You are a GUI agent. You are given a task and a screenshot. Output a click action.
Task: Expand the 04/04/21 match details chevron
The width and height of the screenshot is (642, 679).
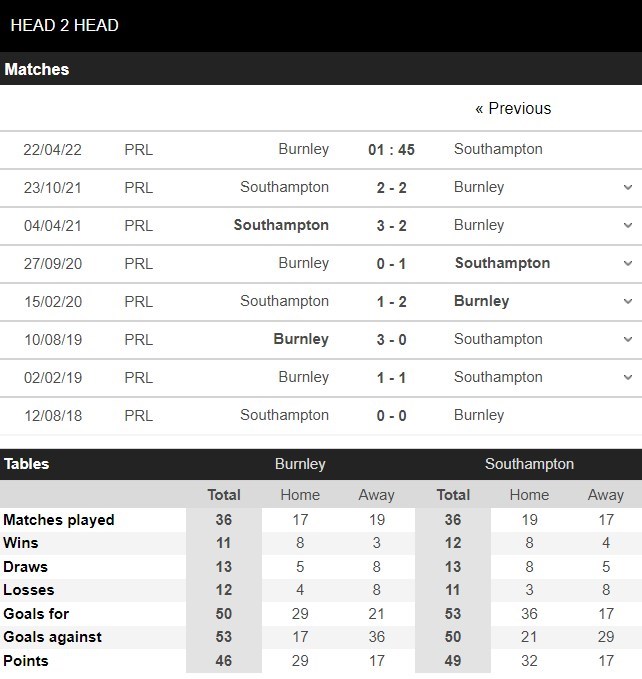coord(627,225)
